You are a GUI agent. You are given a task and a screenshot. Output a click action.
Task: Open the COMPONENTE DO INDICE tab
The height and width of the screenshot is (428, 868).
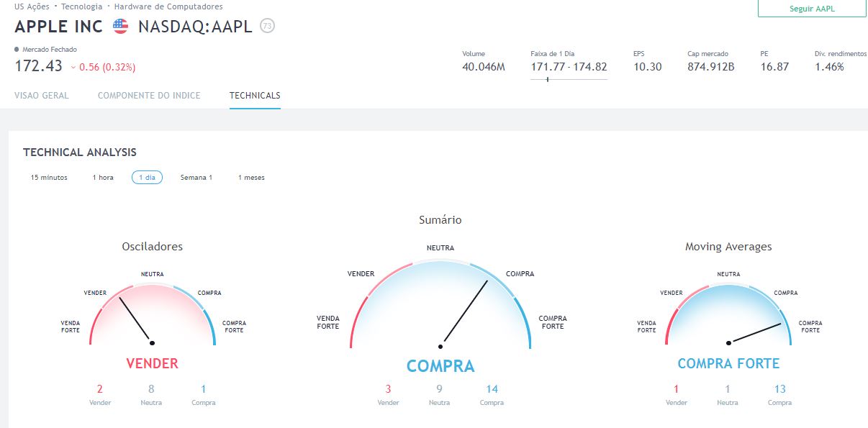[x=149, y=96]
